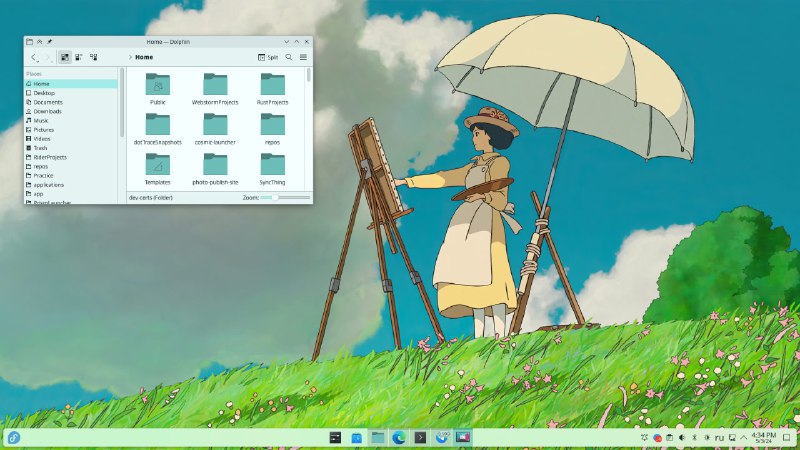
Task: Select Home in the Places panel
Action: click(71, 84)
